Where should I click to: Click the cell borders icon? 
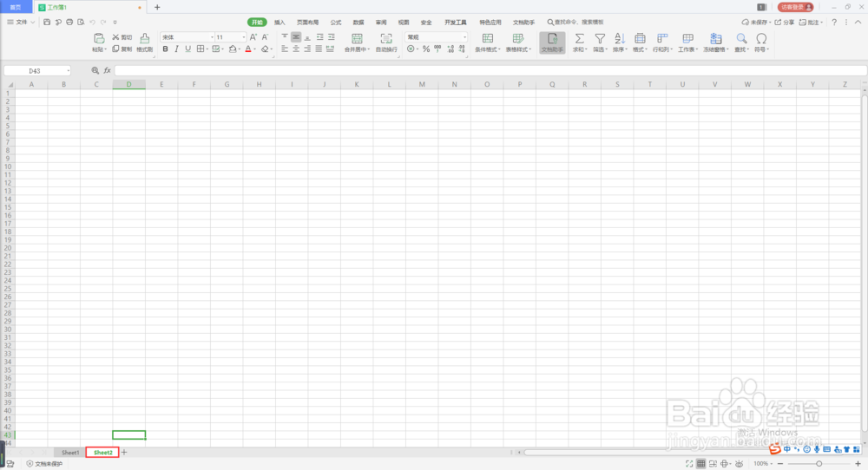coord(201,49)
